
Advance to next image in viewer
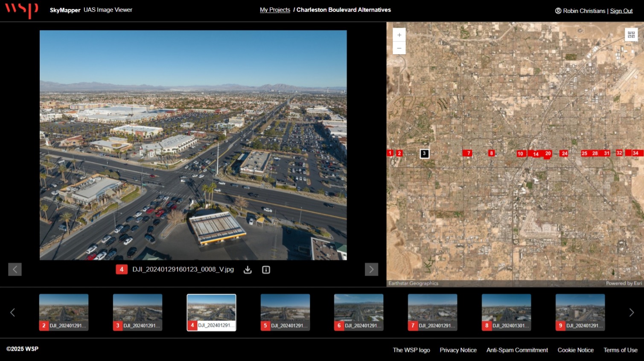coord(371,269)
